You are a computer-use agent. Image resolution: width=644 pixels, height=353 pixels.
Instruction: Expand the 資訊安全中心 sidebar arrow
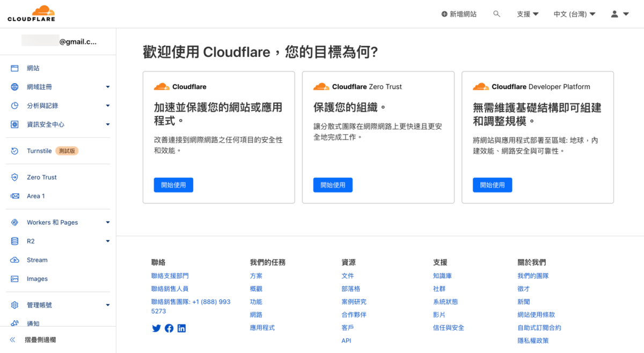[107, 124]
